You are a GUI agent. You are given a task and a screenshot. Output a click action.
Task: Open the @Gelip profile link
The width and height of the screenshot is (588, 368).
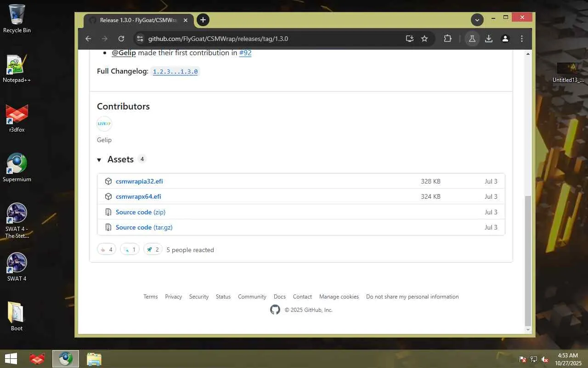click(x=124, y=52)
